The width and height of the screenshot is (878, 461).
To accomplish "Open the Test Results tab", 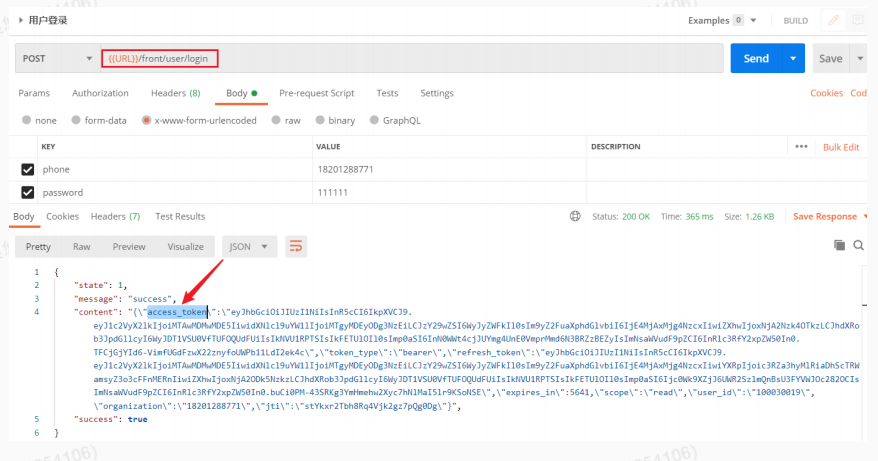I will coord(180,216).
